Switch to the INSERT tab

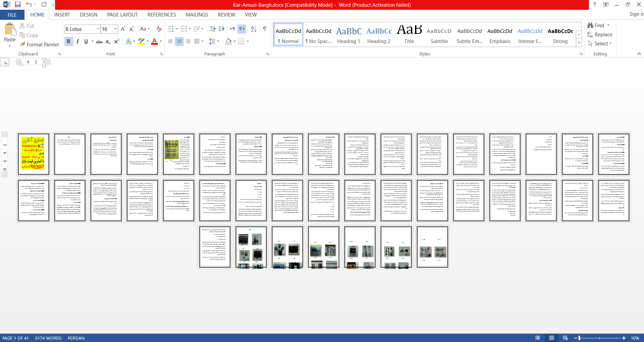point(62,15)
